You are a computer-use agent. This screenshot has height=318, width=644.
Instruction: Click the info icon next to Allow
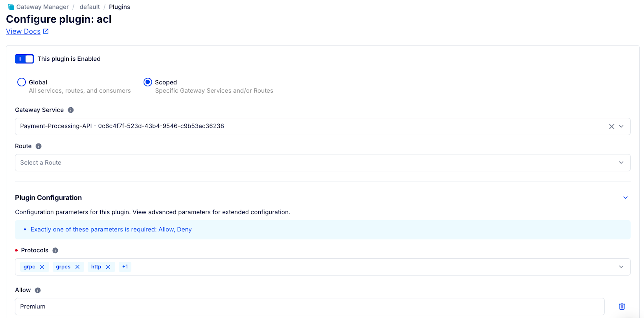coord(37,290)
